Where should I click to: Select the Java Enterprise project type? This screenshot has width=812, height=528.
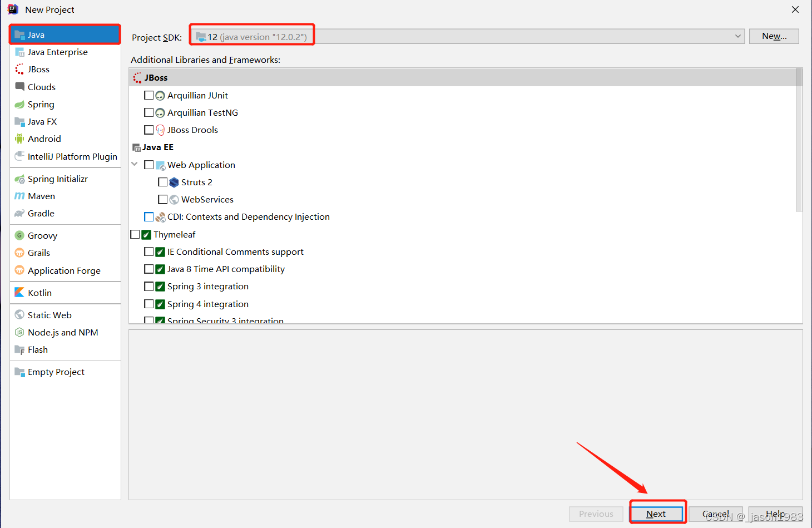point(65,52)
